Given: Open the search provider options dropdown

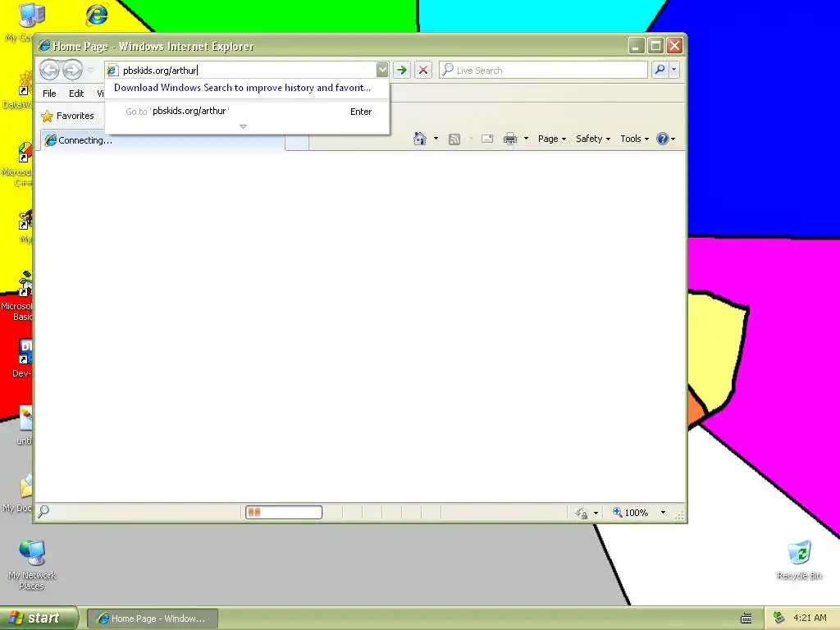Looking at the screenshot, I should [x=674, y=70].
